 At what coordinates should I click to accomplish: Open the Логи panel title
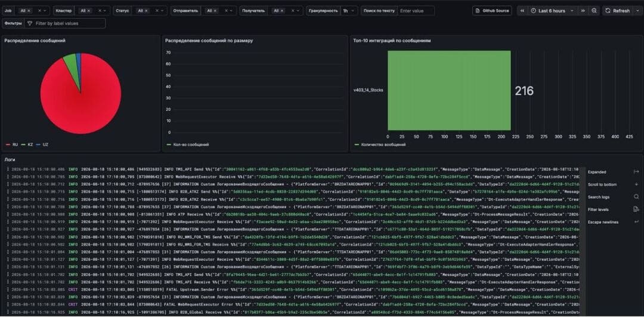[x=10, y=159]
